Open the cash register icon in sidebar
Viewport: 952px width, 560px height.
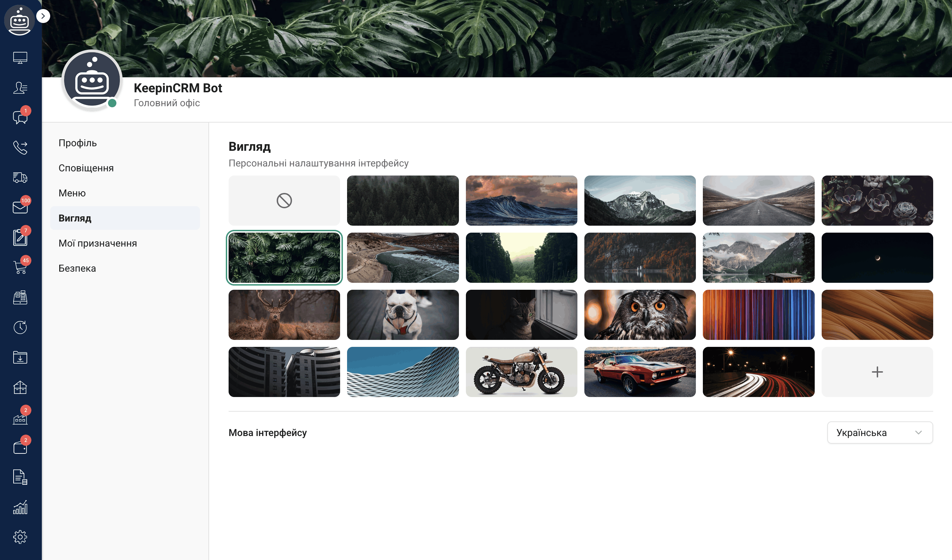click(x=21, y=297)
